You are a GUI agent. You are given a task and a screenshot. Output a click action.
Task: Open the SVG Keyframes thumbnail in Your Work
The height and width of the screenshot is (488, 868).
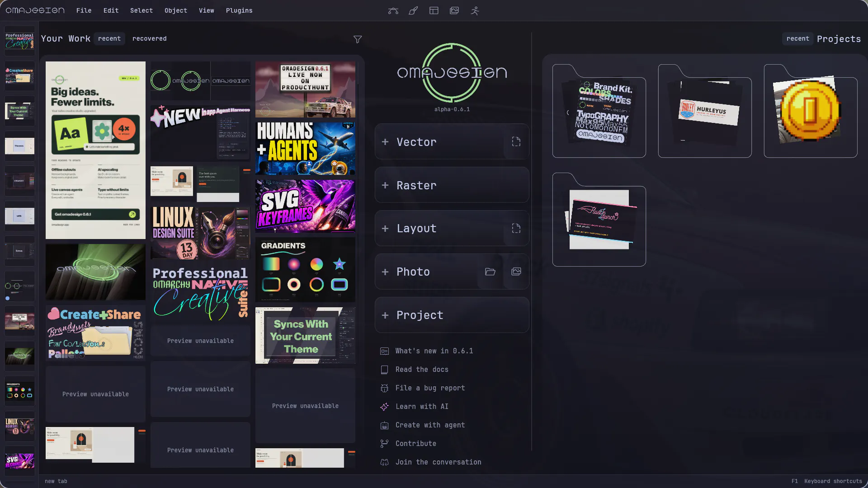coord(305,206)
